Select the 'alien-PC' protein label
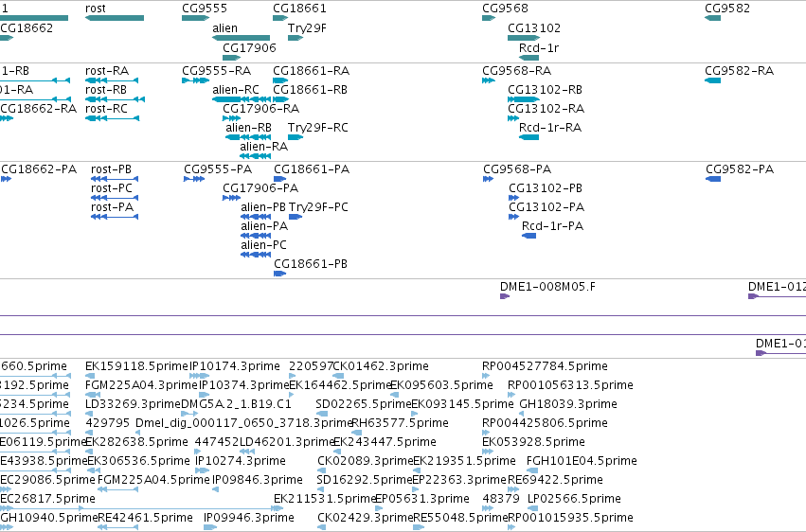 coord(263,245)
